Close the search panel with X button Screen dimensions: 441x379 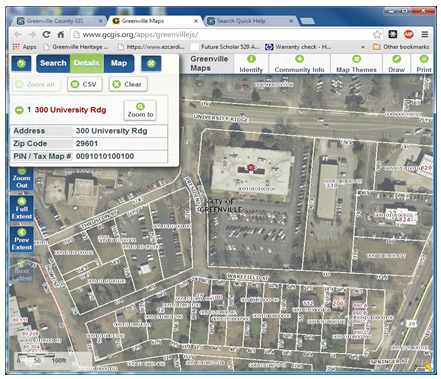click(151, 63)
